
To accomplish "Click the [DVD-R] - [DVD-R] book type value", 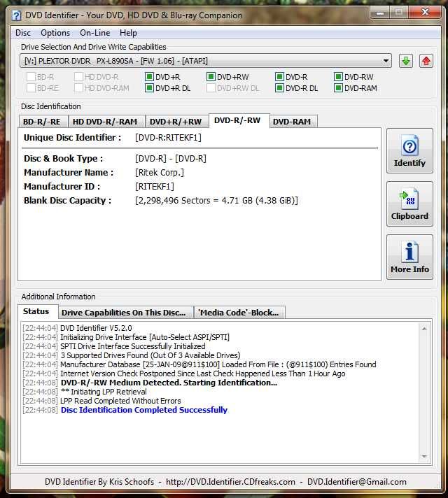I will [x=171, y=159].
